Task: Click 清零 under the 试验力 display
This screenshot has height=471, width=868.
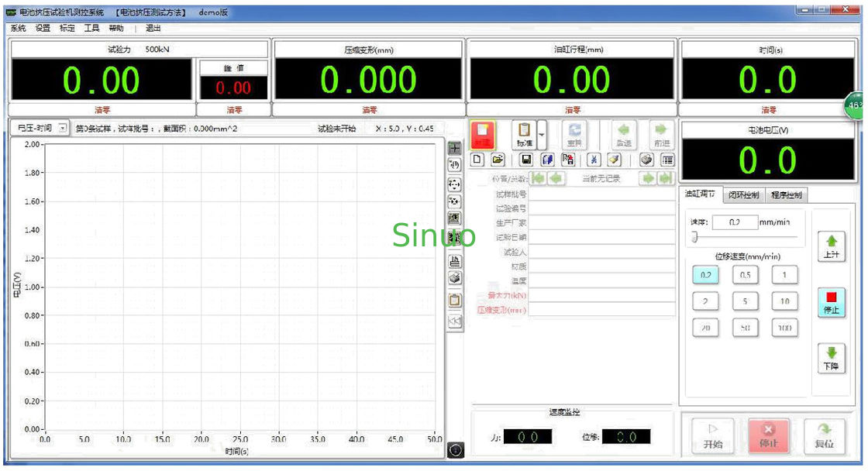Action: click(102, 110)
